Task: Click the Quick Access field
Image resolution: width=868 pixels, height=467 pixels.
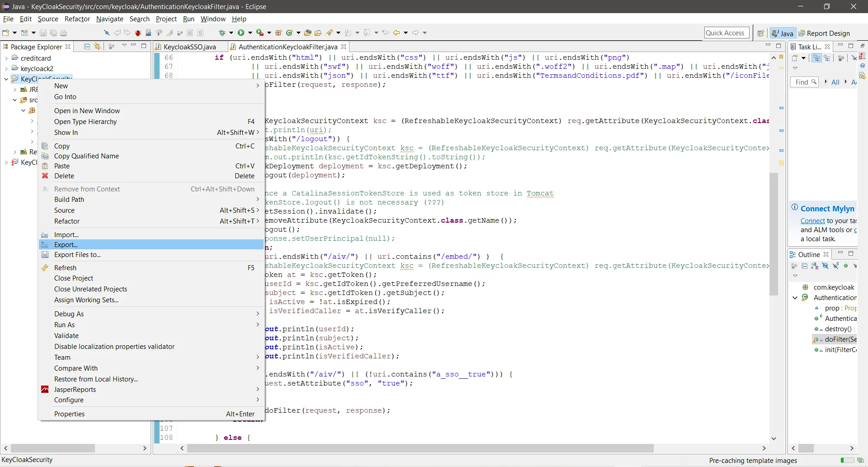Action: pyautogui.click(x=726, y=33)
